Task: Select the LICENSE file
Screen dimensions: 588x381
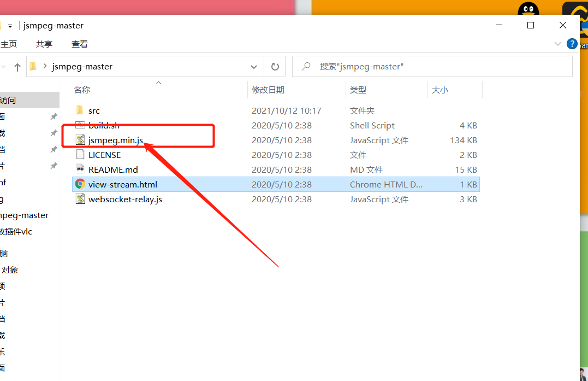Action: point(105,155)
